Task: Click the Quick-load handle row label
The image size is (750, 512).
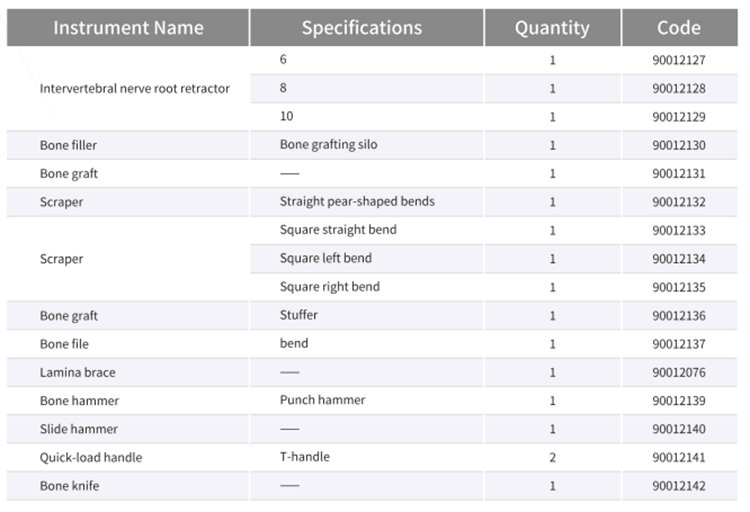Action: click(91, 457)
